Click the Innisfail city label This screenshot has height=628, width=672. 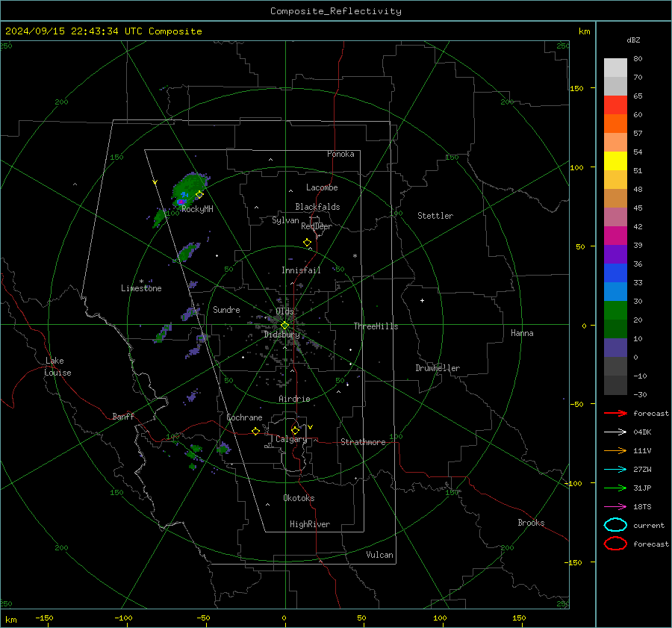coord(301,270)
